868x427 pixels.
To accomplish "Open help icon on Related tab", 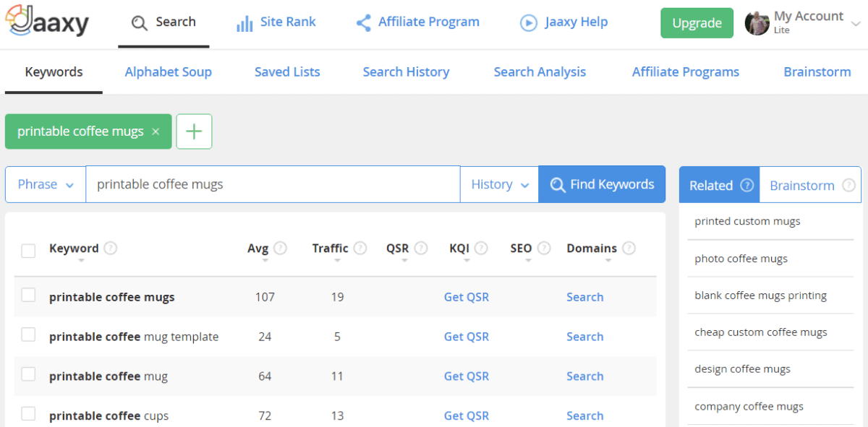I will pyautogui.click(x=747, y=185).
